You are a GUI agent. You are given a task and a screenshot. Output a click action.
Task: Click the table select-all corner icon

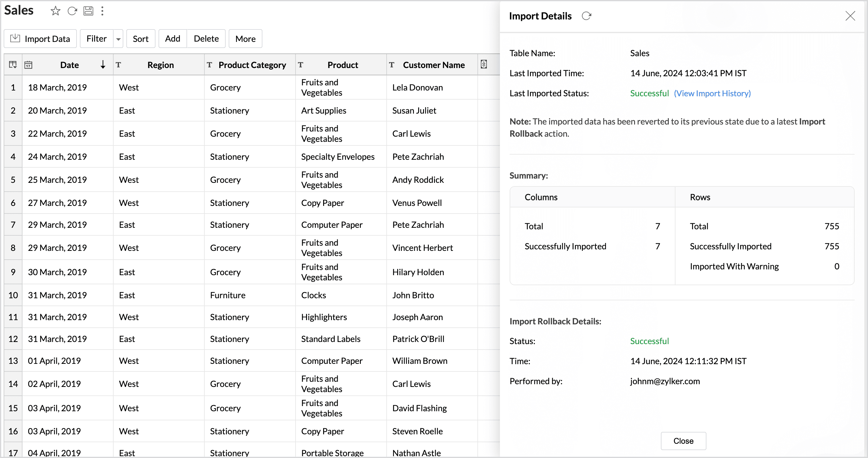pyautogui.click(x=13, y=65)
